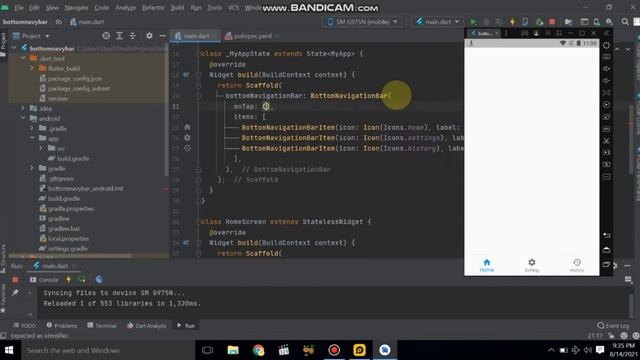Viewport: 640px width, 360px height.
Task: Click Windows search box on taskbar
Action: pyautogui.click(x=107, y=350)
